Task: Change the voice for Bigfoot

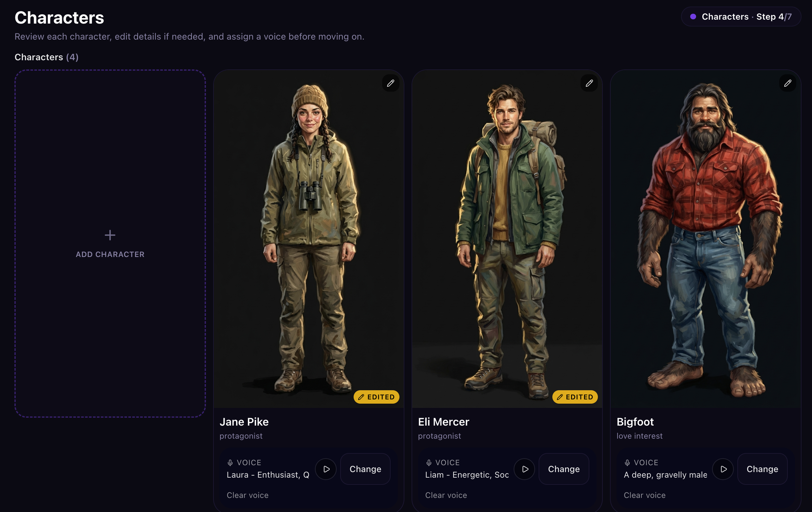Action: point(763,469)
